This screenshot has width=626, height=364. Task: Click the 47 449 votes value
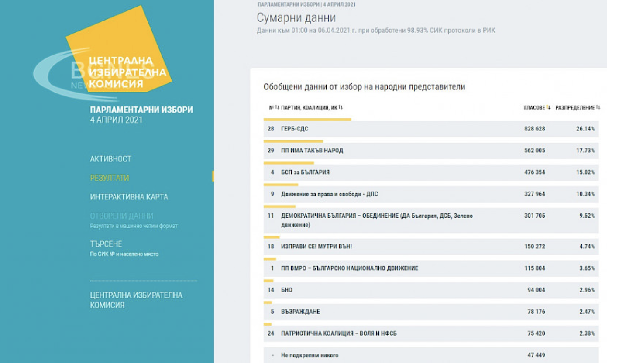(x=536, y=355)
